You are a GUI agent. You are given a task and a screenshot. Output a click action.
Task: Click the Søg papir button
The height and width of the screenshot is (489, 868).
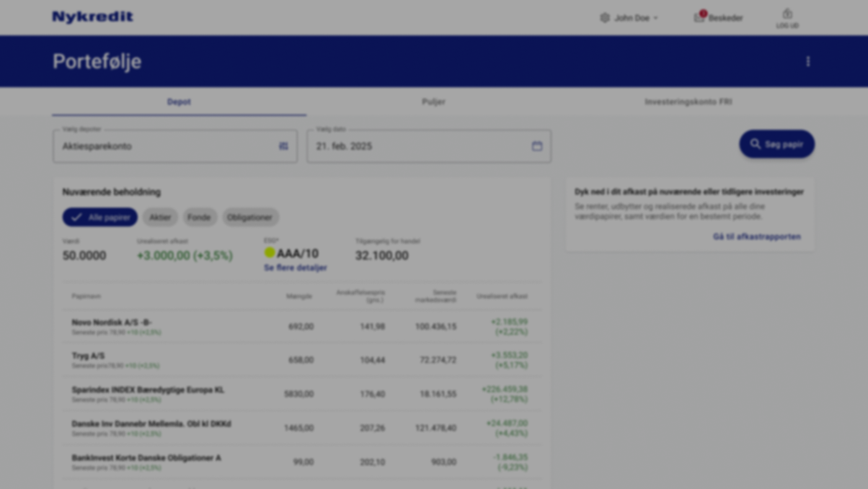pos(776,144)
